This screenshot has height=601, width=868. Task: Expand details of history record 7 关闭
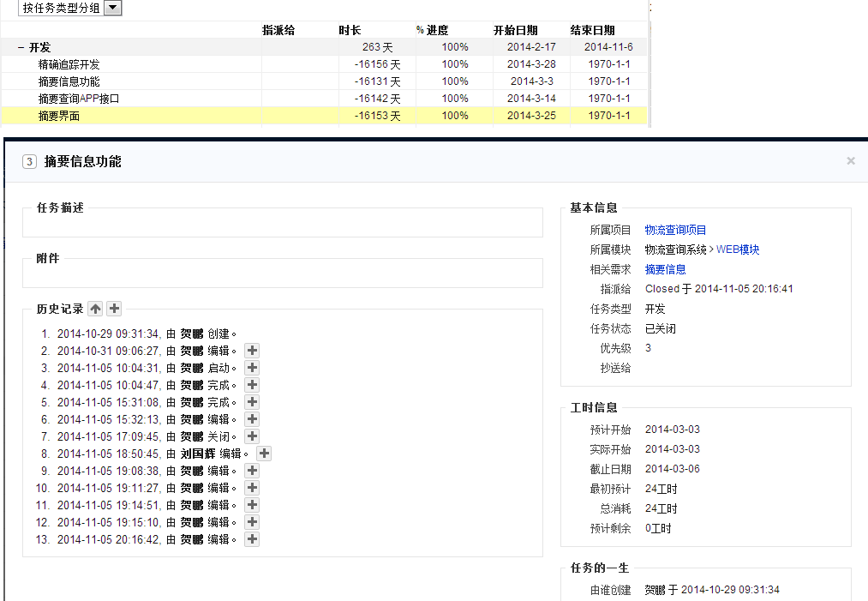tap(252, 436)
